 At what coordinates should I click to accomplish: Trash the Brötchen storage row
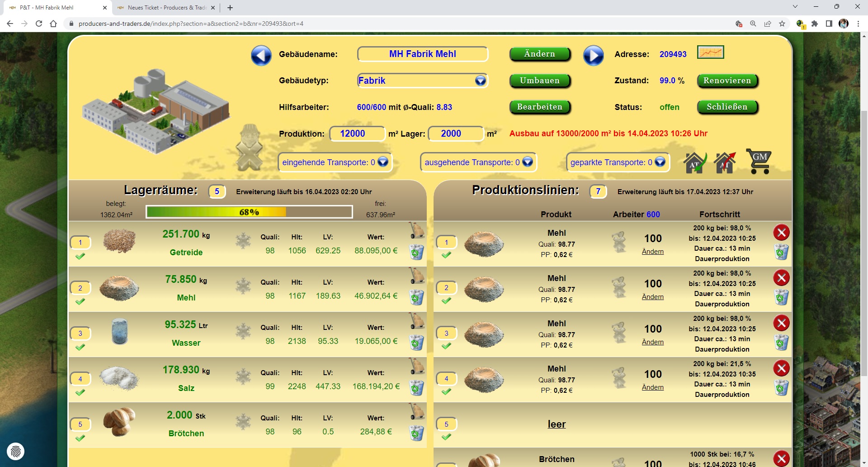[416, 433]
